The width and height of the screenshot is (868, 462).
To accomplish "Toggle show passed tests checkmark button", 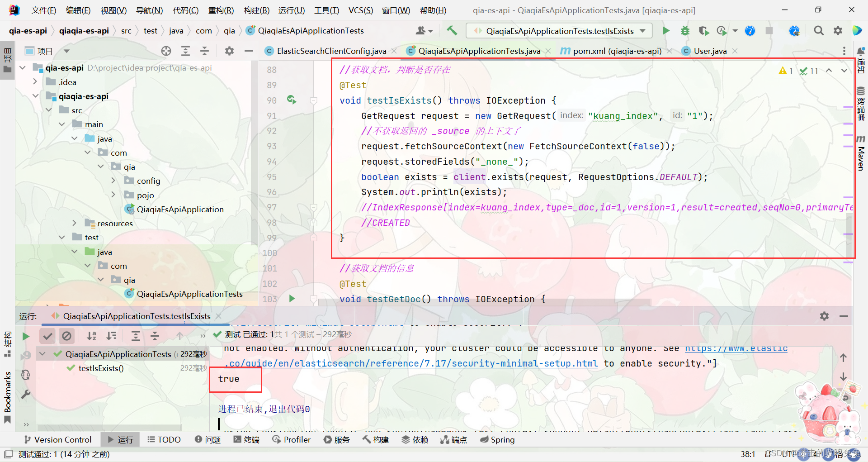I will click(x=47, y=336).
